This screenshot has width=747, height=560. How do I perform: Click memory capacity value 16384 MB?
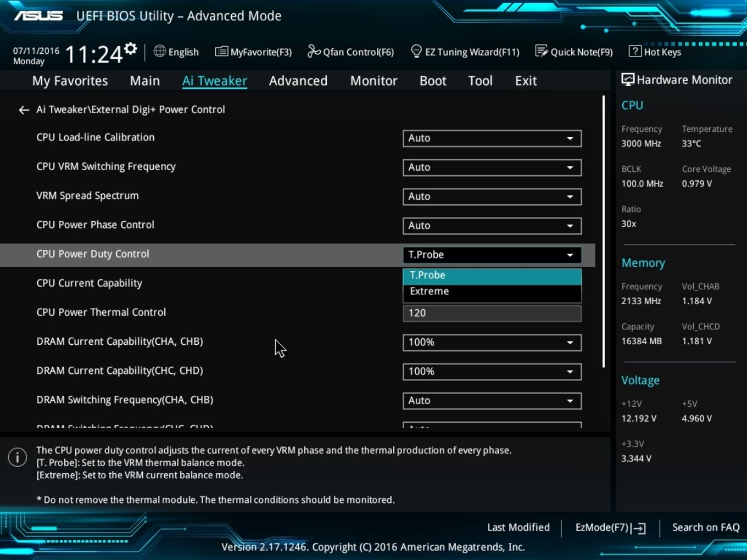pos(642,341)
